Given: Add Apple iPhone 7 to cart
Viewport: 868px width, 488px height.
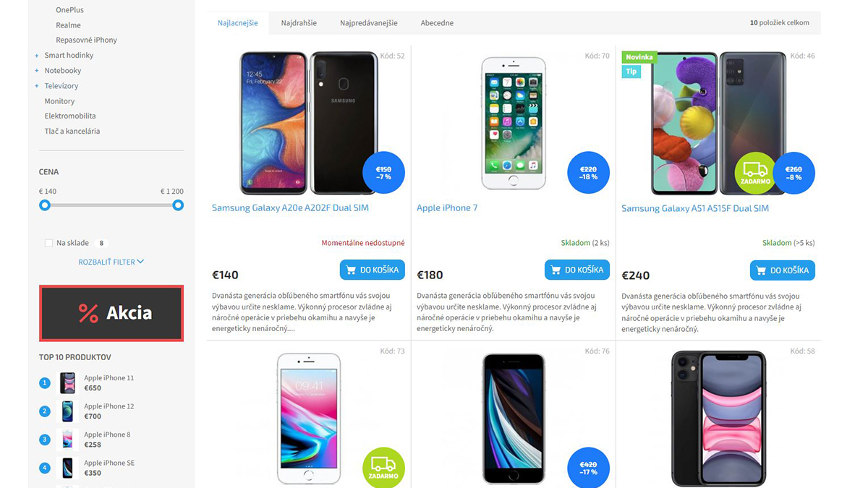Looking at the screenshot, I should (x=577, y=270).
